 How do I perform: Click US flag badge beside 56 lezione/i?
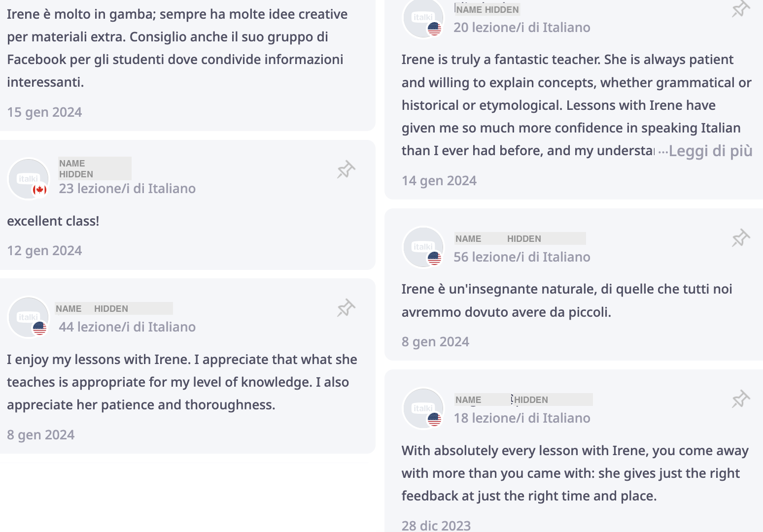point(434,258)
